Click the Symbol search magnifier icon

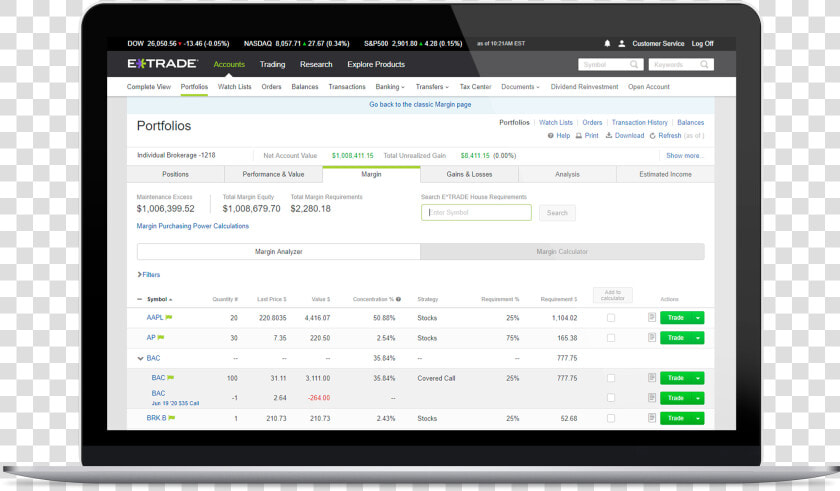(634, 64)
